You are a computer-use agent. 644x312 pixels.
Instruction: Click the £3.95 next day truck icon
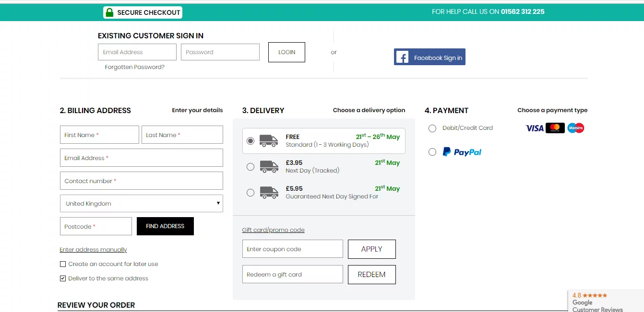point(269,166)
